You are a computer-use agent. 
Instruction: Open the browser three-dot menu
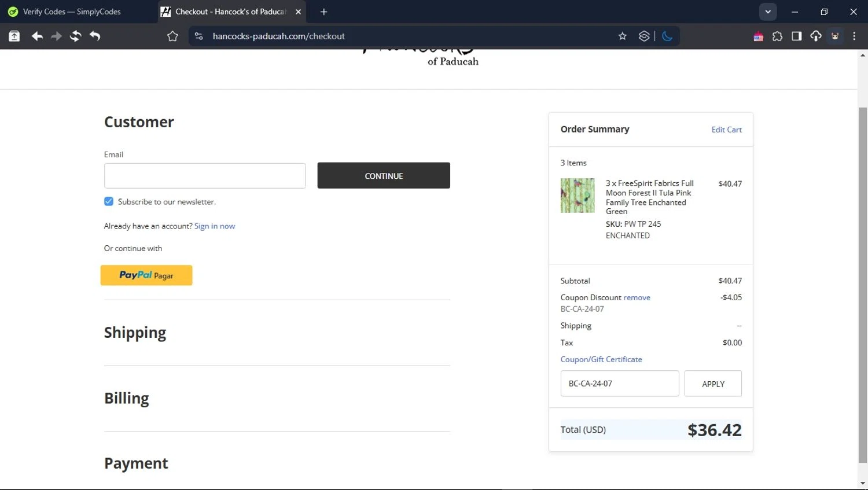click(x=854, y=36)
